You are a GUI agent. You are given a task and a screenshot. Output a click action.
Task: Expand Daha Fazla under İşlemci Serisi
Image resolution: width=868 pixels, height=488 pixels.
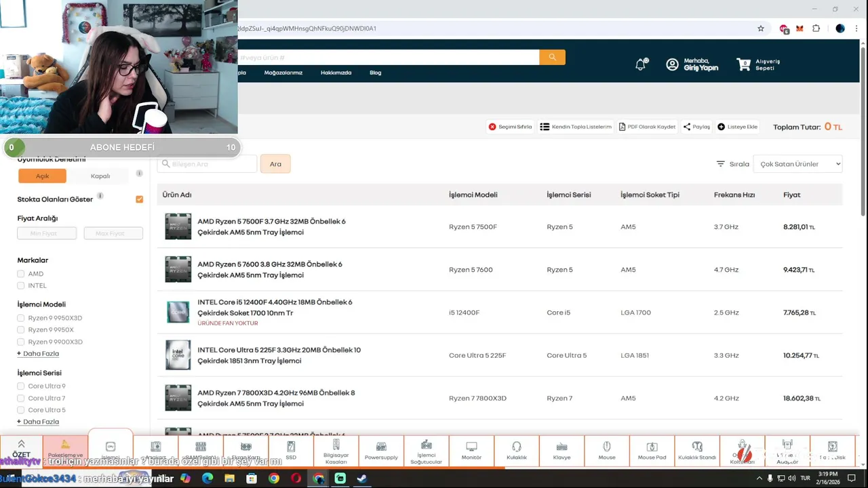click(38, 422)
